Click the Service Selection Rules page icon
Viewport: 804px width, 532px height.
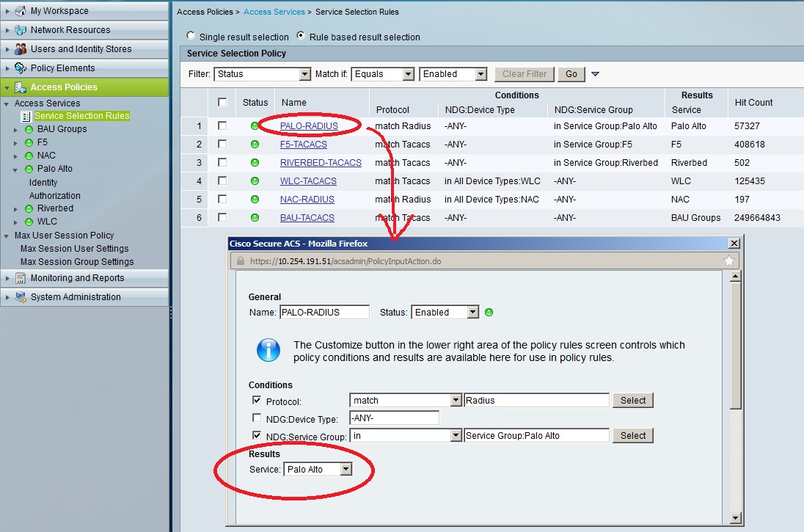(26, 117)
